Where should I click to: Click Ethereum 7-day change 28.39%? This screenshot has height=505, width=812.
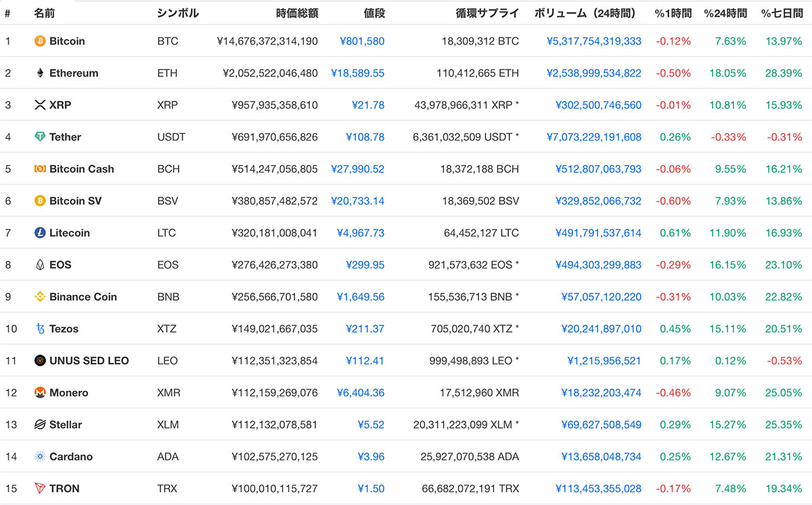point(784,73)
